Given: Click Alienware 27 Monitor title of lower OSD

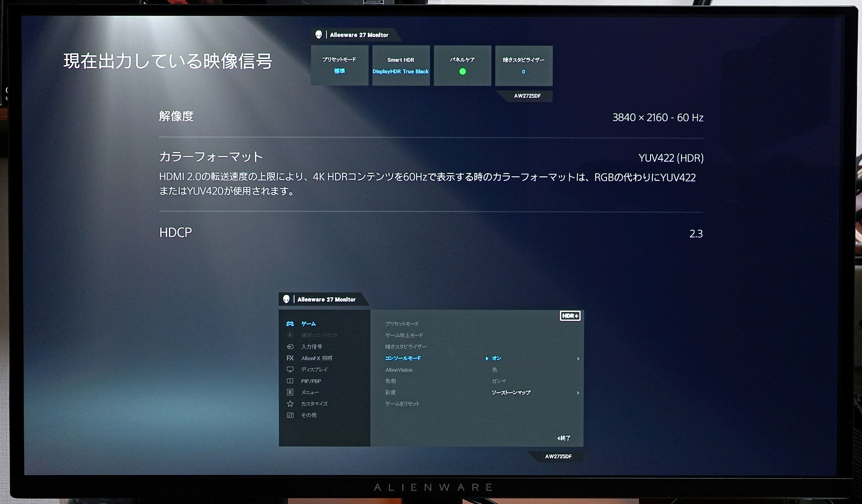Looking at the screenshot, I should pyautogui.click(x=326, y=299).
